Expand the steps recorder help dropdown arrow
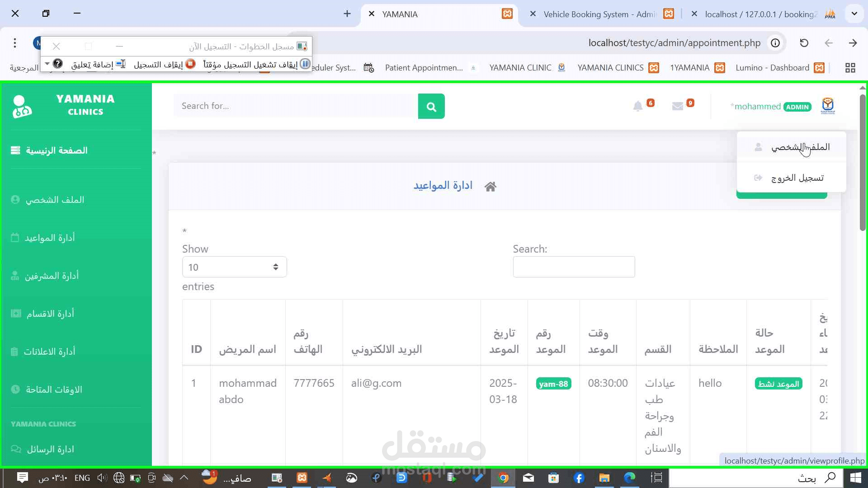This screenshot has height=488, width=868. pyautogui.click(x=47, y=64)
